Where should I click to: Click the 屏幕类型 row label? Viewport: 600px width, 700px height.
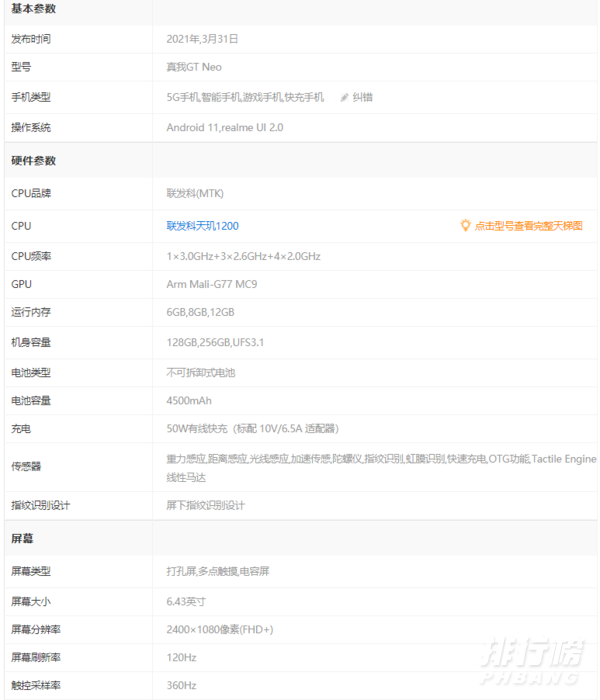(31, 571)
